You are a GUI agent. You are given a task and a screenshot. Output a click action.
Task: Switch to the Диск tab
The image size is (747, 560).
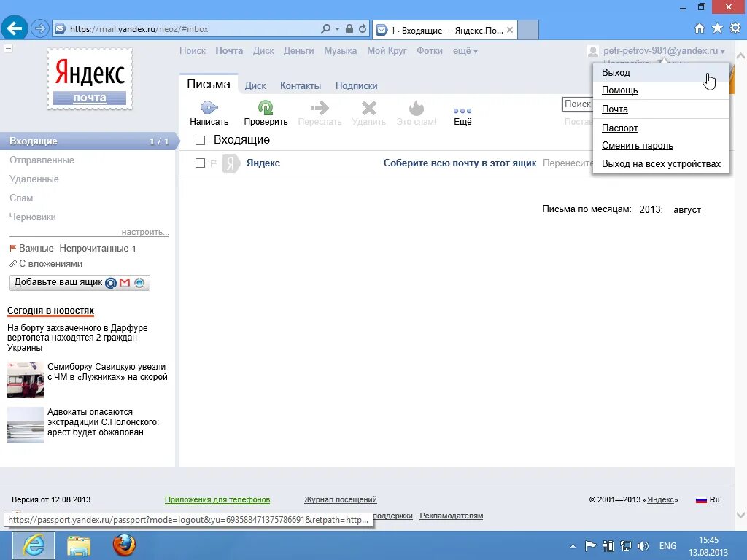tap(255, 86)
